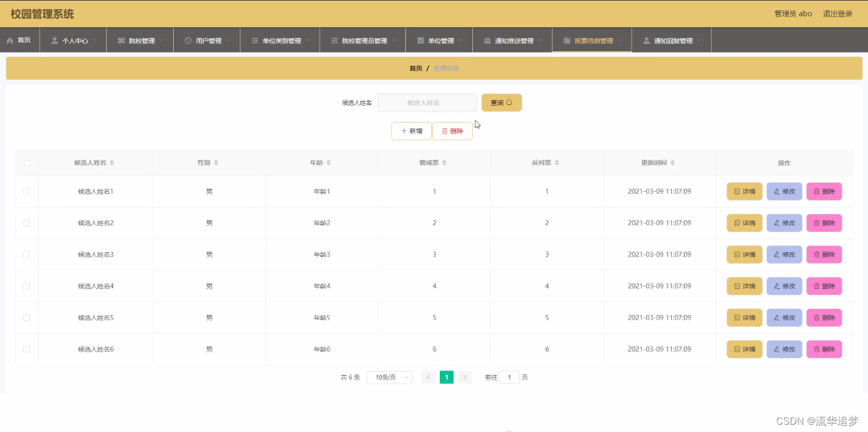Click the home icon beside 首页

(10, 40)
